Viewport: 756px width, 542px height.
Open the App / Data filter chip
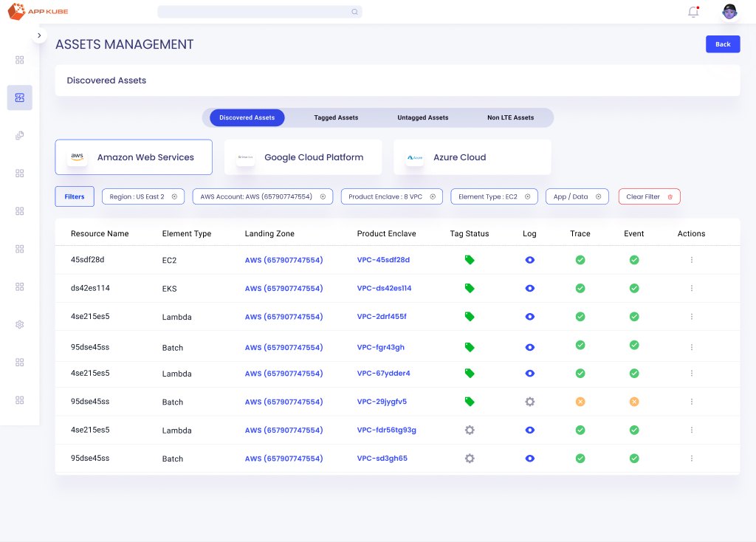coord(577,196)
